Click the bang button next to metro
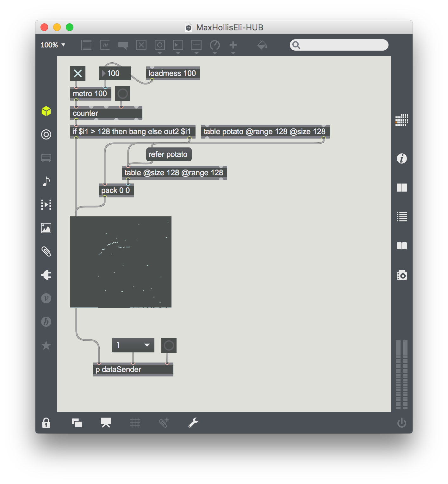 (123, 94)
